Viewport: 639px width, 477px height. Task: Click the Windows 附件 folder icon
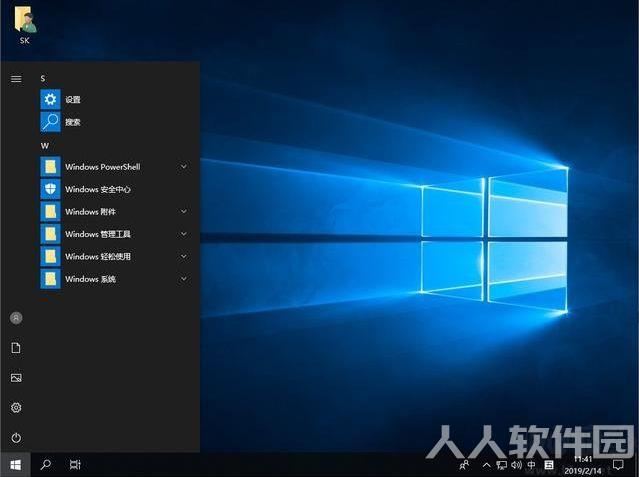tap(51, 212)
